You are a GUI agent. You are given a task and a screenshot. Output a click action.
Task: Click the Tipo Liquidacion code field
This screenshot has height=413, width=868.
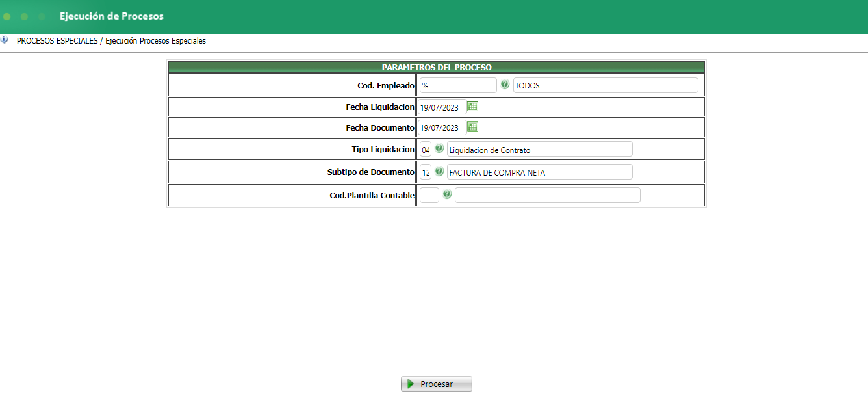coord(426,149)
